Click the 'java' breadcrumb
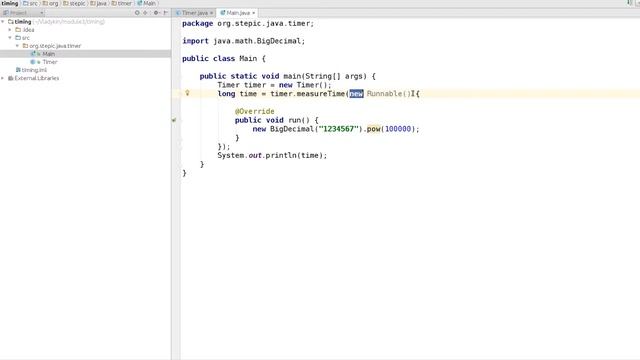640x360 pixels. pyautogui.click(x=98, y=3)
